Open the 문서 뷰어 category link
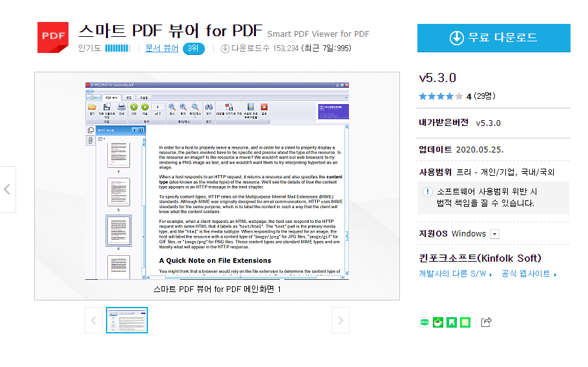 coord(162,48)
